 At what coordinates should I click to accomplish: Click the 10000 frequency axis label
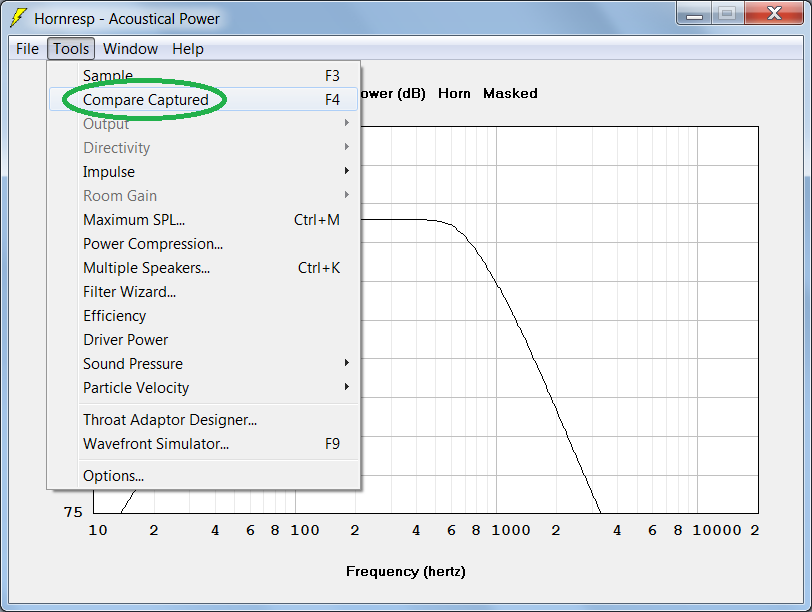[x=717, y=530]
